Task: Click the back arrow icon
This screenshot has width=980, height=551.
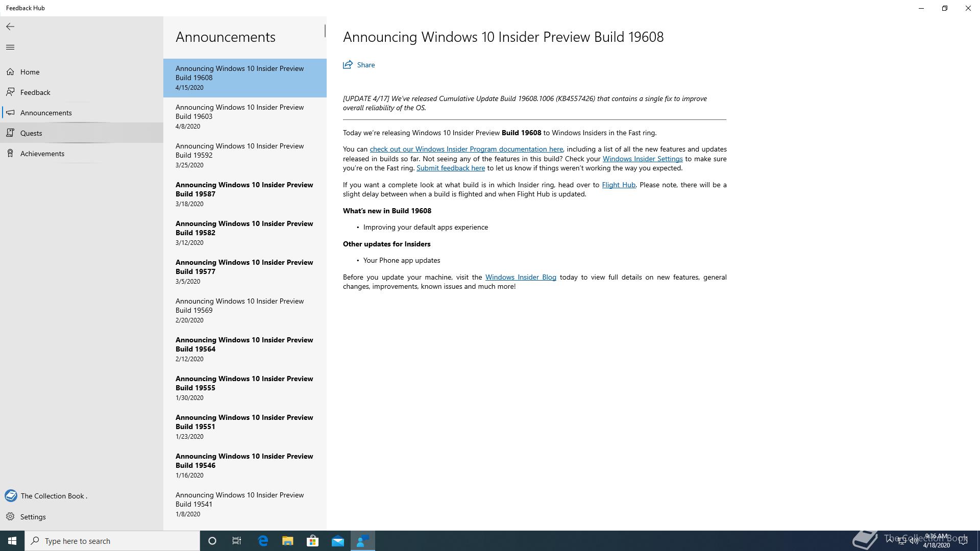Action: 10,27
